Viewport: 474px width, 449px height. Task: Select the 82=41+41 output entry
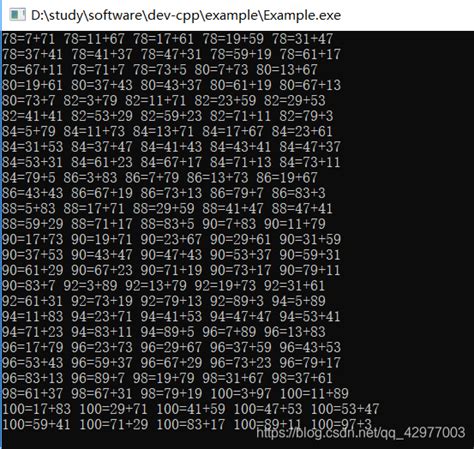pos(32,116)
